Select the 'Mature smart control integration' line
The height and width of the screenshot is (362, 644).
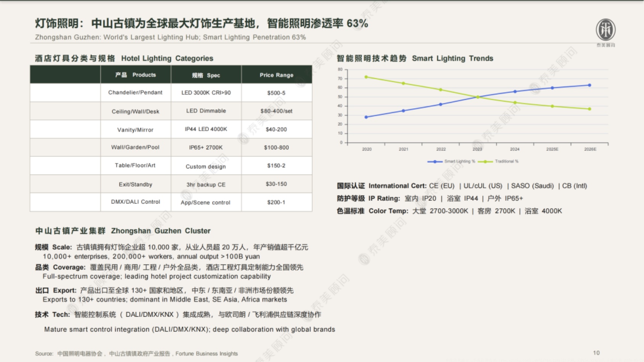[x=190, y=330]
